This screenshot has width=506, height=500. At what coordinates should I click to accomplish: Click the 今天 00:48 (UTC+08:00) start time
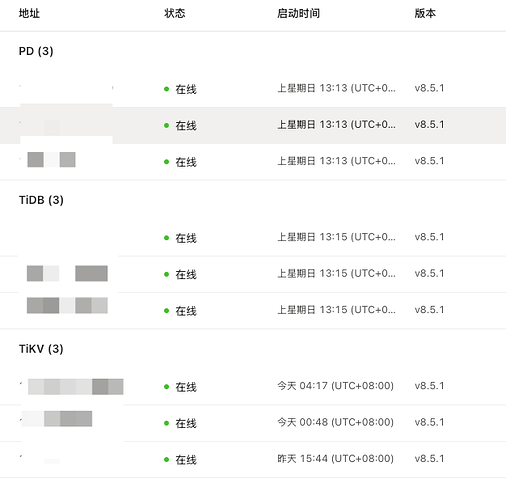tap(336, 422)
